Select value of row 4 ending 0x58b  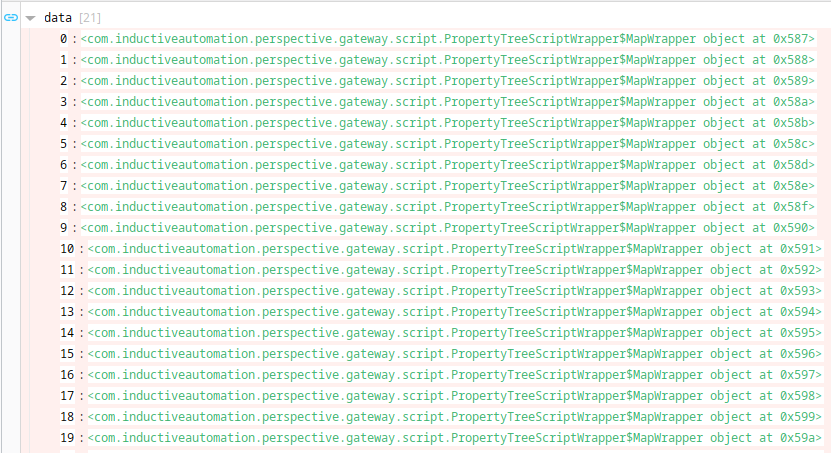448,123
